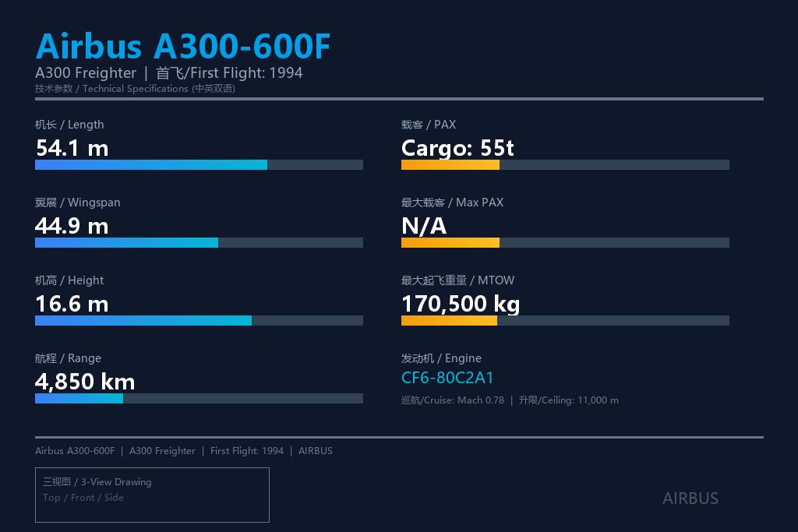
Task: Click the AIRBUS logo text at bottom right
Action: [x=690, y=499]
